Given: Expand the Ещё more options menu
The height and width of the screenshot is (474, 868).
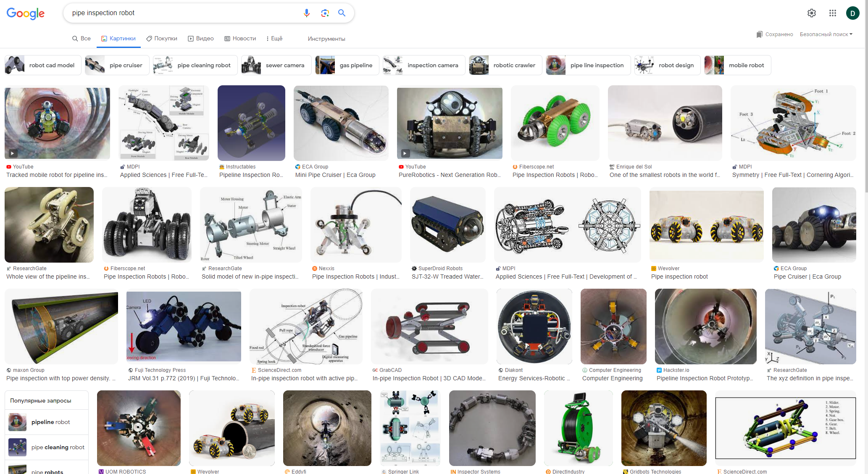Looking at the screenshot, I should point(274,39).
